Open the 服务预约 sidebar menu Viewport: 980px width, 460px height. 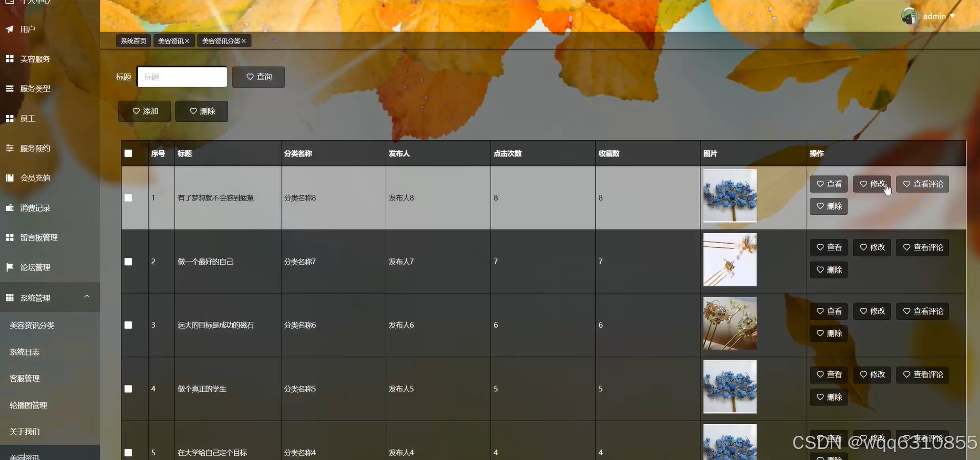pos(50,148)
